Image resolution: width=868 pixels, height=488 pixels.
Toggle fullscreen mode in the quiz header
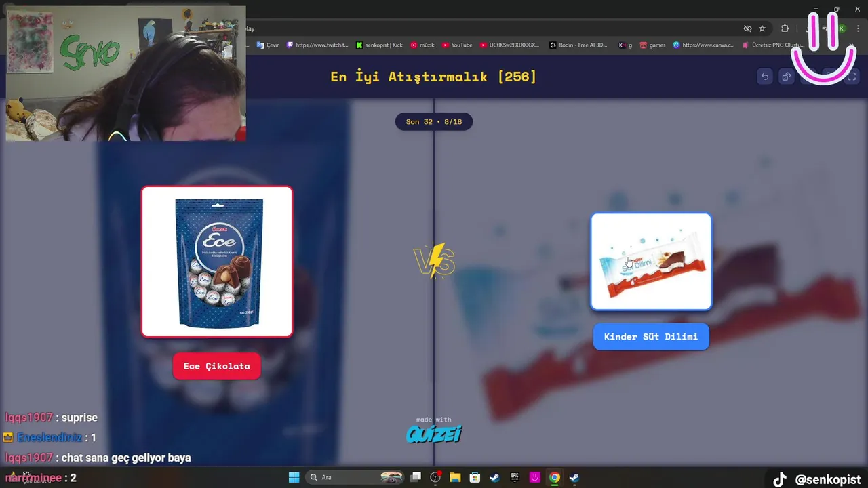pyautogui.click(x=851, y=77)
